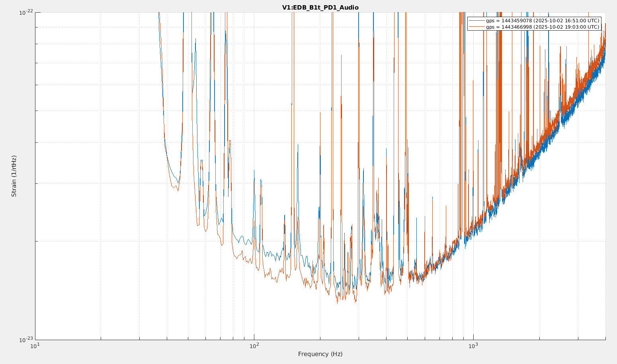Click the 10^-22 tick label on y-axis
617x364 pixels.
(x=26, y=13)
